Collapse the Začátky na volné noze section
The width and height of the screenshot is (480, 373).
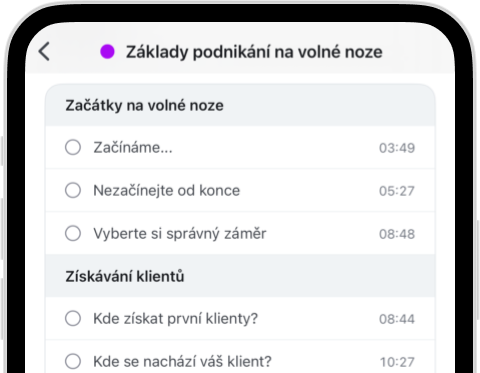click(x=240, y=105)
